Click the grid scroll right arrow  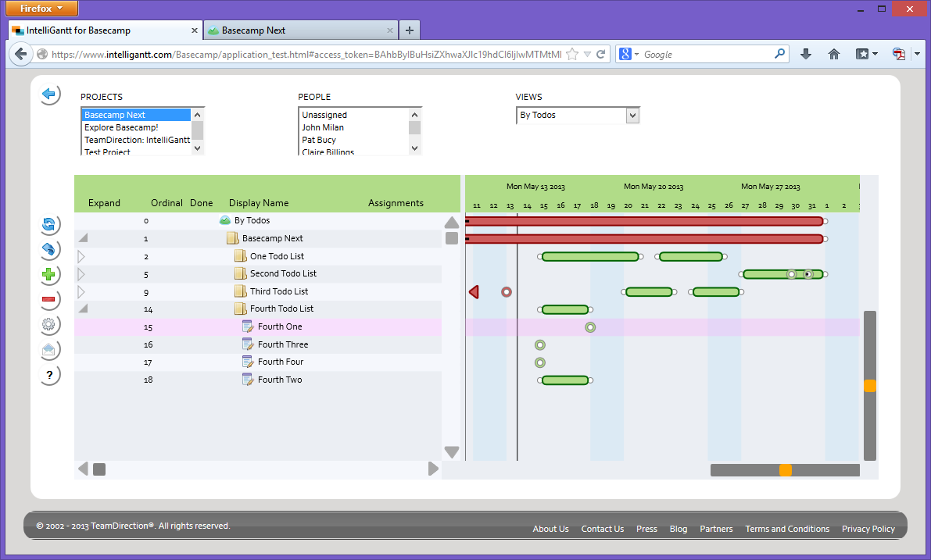point(433,469)
